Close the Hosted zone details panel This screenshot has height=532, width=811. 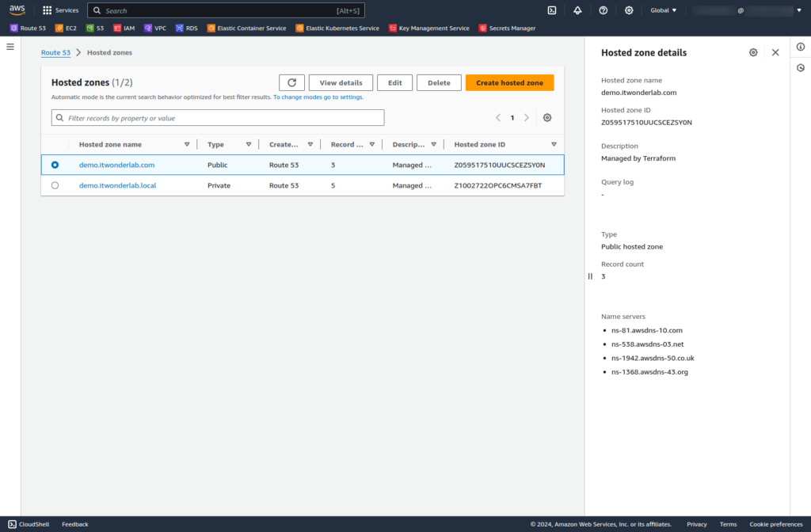(x=775, y=52)
